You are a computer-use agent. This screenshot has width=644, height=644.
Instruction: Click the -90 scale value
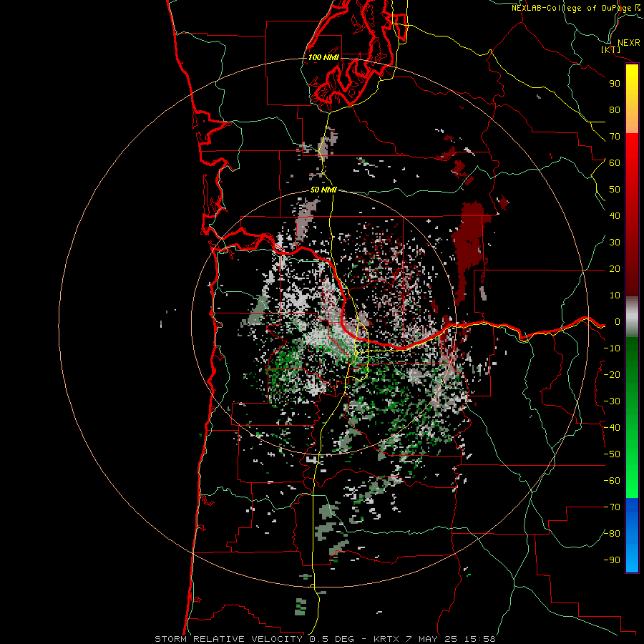[x=612, y=560]
